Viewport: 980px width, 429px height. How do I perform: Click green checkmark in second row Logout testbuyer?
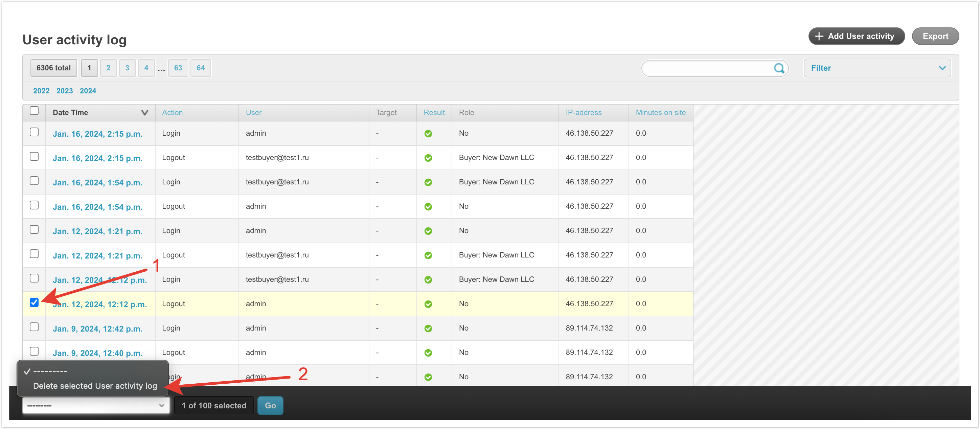428,158
